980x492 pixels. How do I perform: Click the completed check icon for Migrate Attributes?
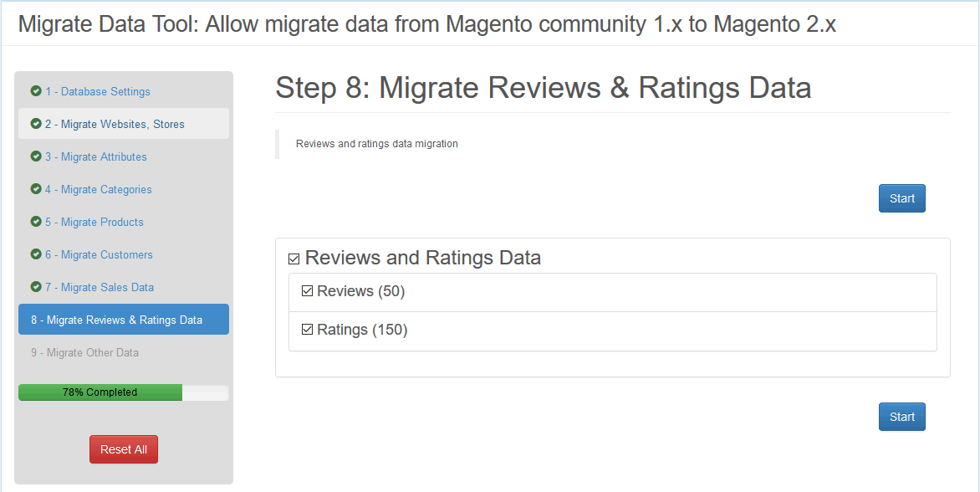pos(36,156)
